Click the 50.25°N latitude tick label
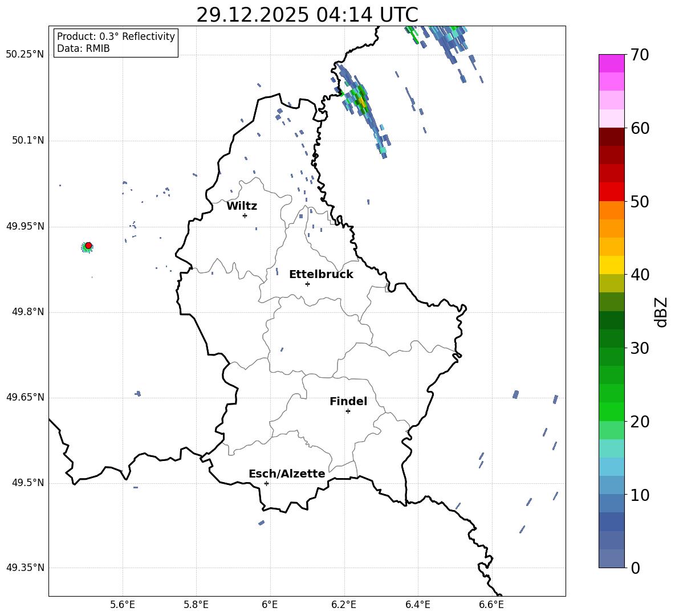 (x=25, y=55)
